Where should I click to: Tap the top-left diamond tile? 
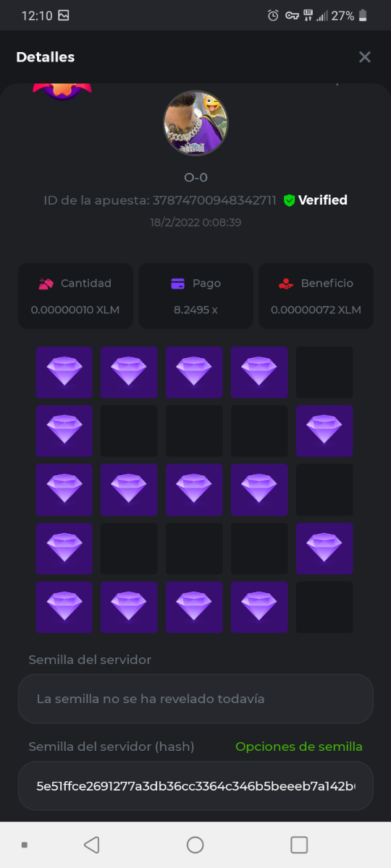click(x=64, y=372)
